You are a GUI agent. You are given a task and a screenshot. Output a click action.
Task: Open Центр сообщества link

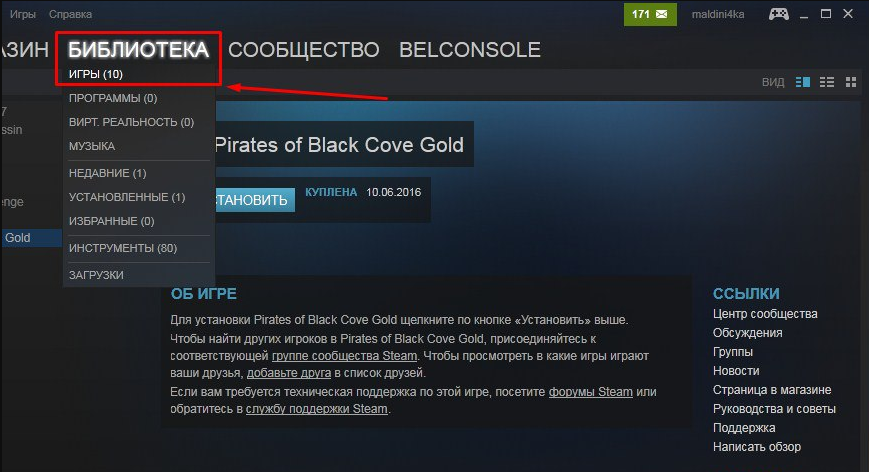(x=765, y=314)
